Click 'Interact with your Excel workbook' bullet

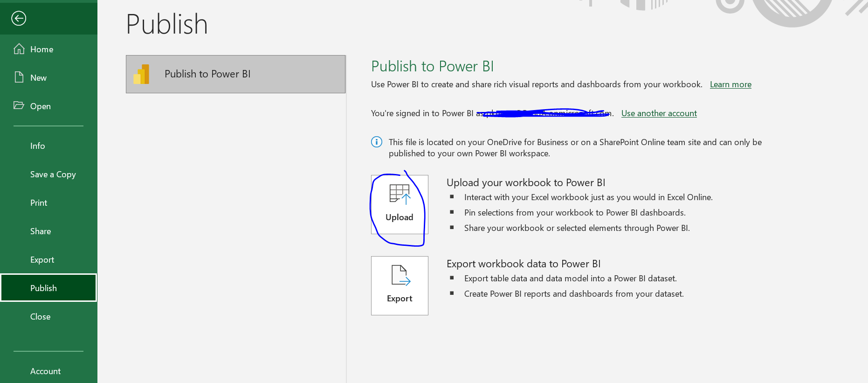click(x=588, y=197)
